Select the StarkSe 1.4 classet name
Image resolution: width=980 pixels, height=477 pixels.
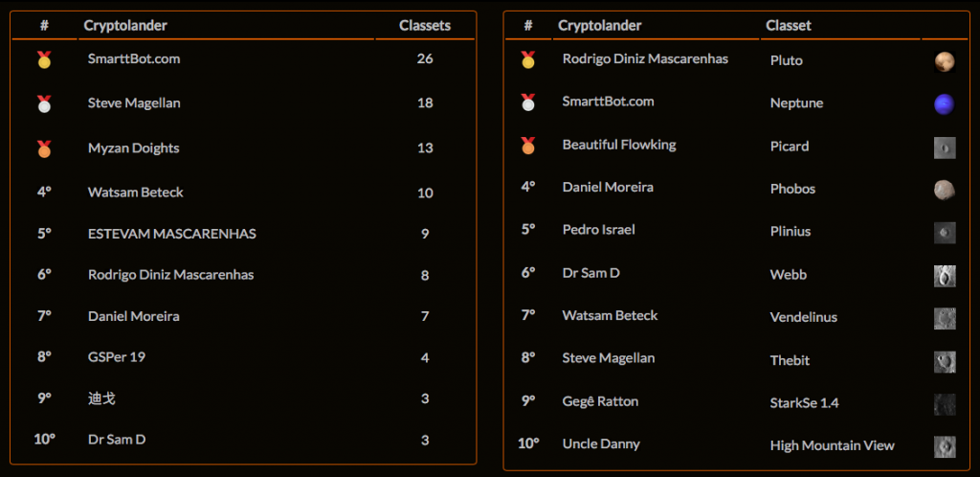[x=804, y=403]
